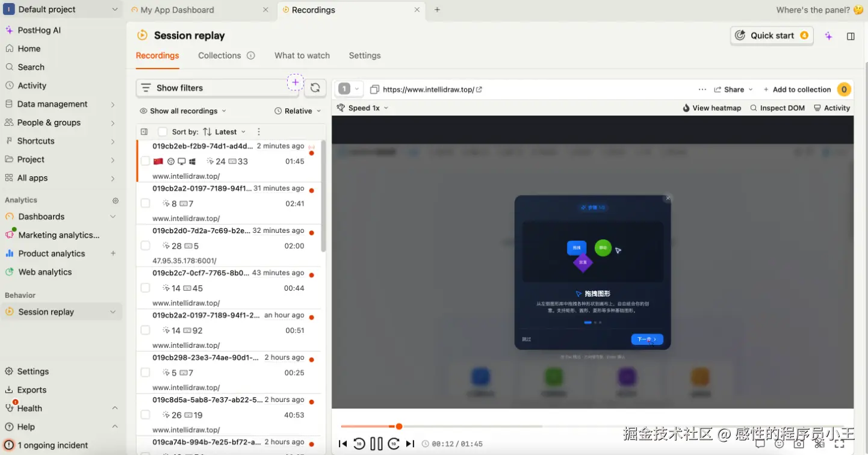
Task: Enter fullscreen player mode
Action: click(840, 444)
